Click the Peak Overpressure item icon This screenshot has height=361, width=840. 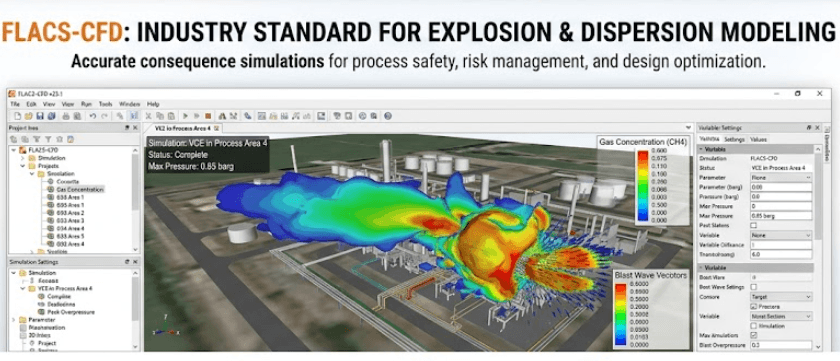point(42,312)
